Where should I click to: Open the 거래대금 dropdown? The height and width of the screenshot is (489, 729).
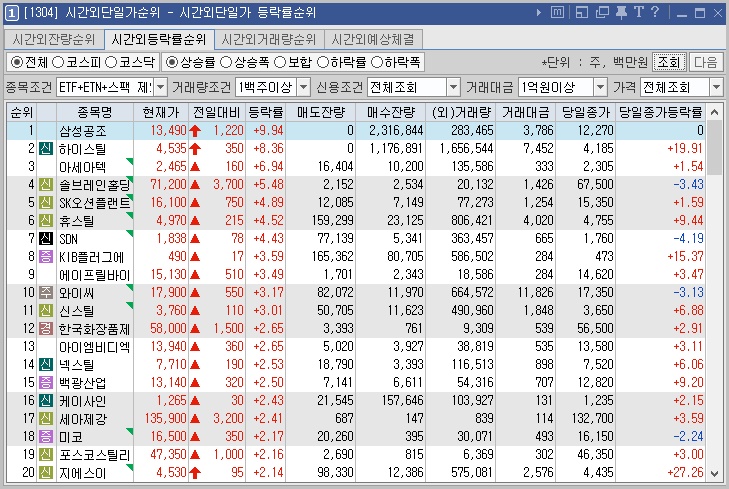coord(601,87)
